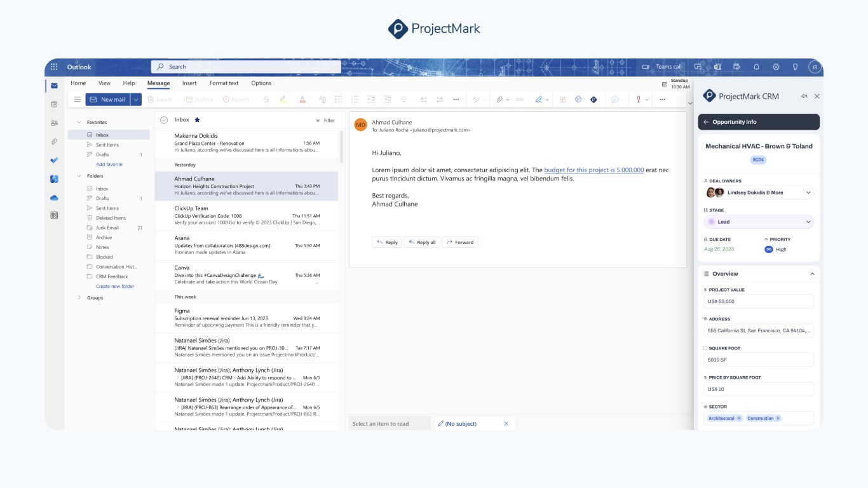Screen dimensions: 868x488
Task: Open the View ribbon tab
Action: (x=104, y=83)
